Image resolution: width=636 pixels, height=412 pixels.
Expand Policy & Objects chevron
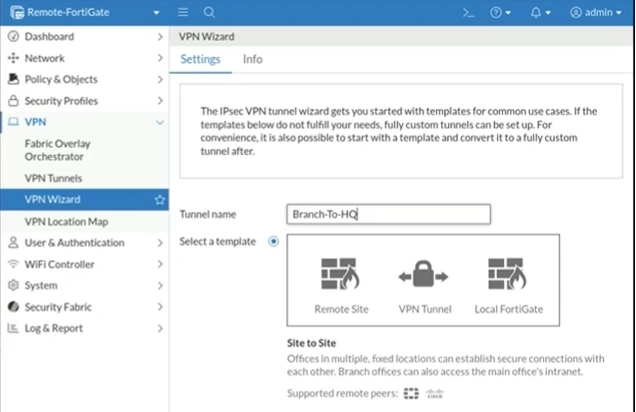(160, 79)
